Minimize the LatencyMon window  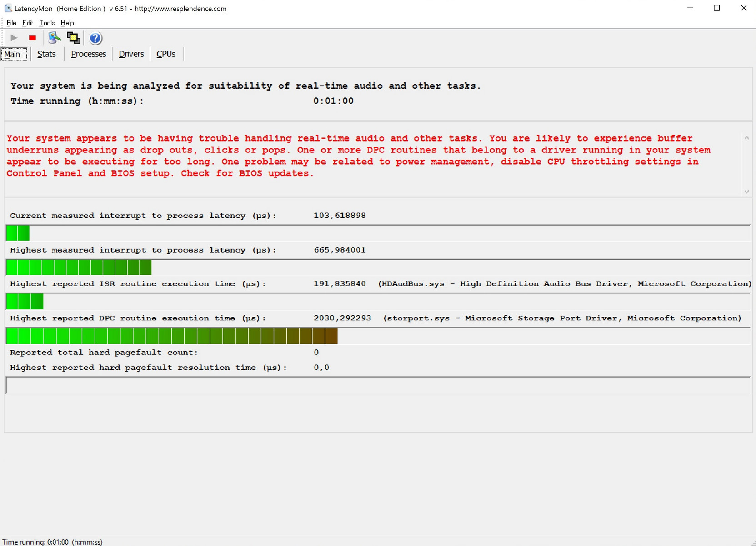pyautogui.click(x=690, y=8)
